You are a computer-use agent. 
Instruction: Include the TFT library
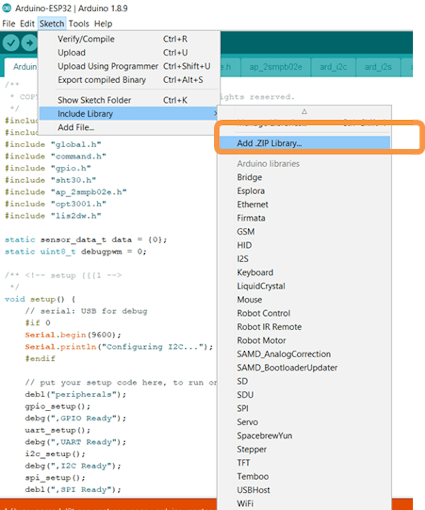point(305,463)
